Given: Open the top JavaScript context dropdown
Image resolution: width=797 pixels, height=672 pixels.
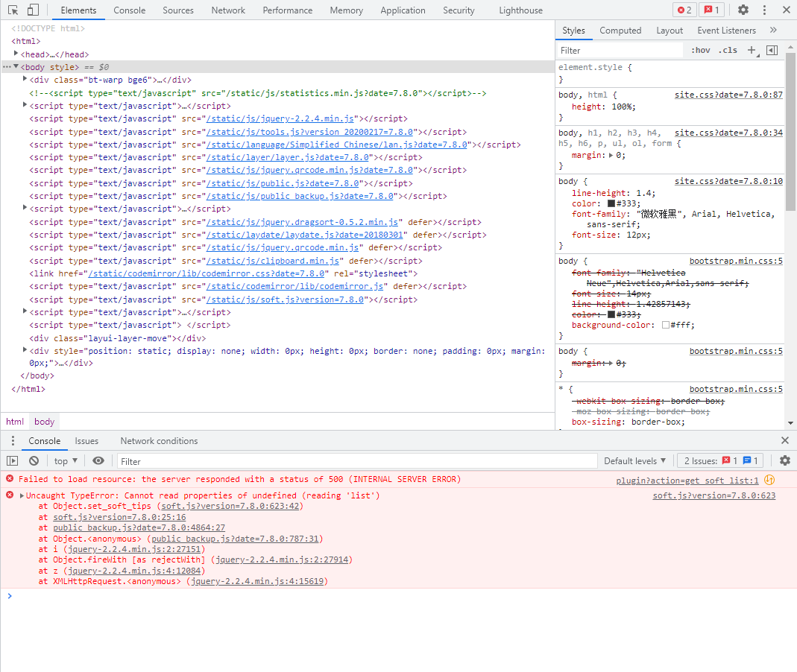Looking at the screenshot, I should click(66, 460).
